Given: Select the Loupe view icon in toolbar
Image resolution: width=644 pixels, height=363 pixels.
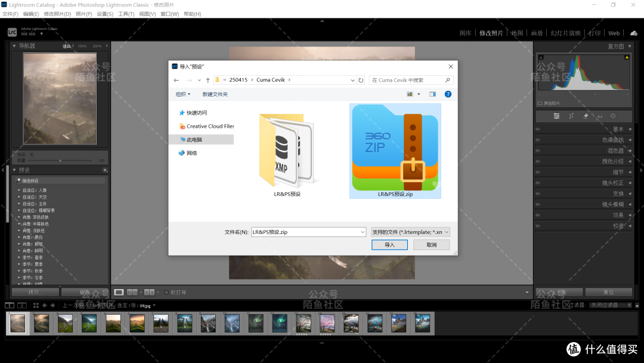Looking at the screenshot, I should click(x=119, y=293).
